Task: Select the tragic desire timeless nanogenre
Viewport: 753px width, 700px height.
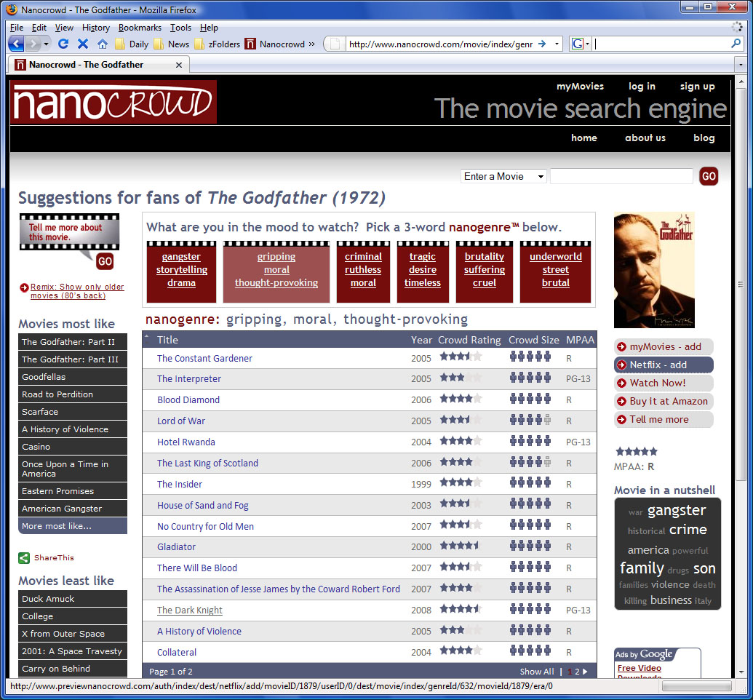Action: pos(423,272)
